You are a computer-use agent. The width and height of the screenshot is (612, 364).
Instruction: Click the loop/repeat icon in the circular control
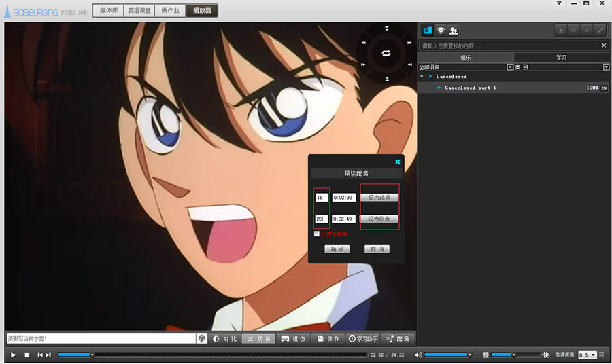(386, 54)
